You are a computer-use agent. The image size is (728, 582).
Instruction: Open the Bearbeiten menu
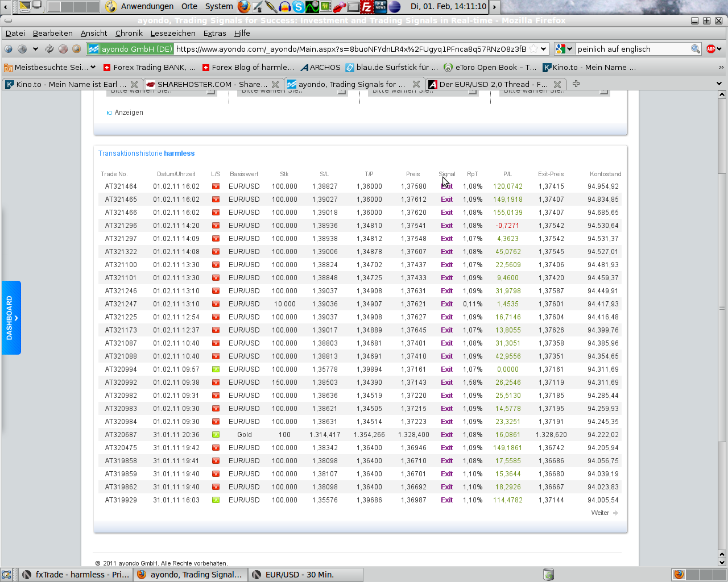(53, 34)
